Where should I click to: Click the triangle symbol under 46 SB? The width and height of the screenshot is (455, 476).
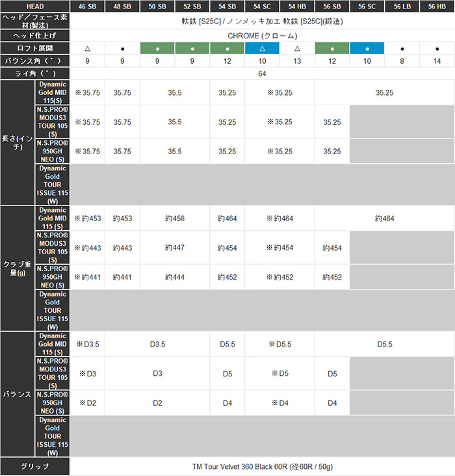click(87, 49)
